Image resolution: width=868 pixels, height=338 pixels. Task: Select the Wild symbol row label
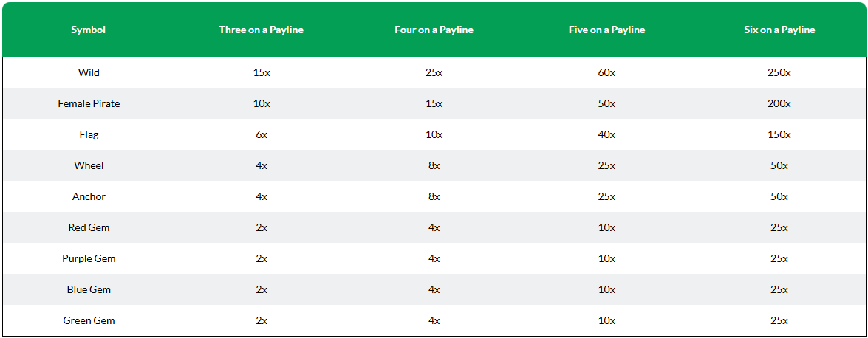click(89, 72)
